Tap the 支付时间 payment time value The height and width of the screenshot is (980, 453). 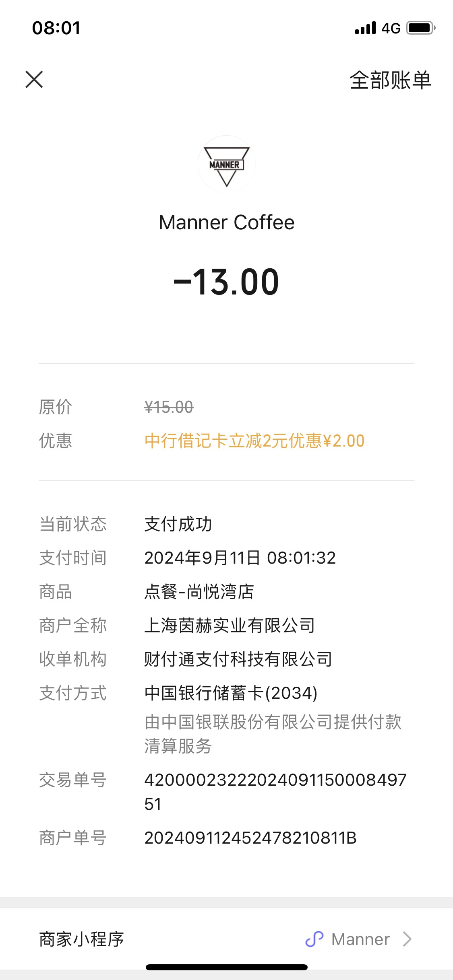tap(240, 558)
